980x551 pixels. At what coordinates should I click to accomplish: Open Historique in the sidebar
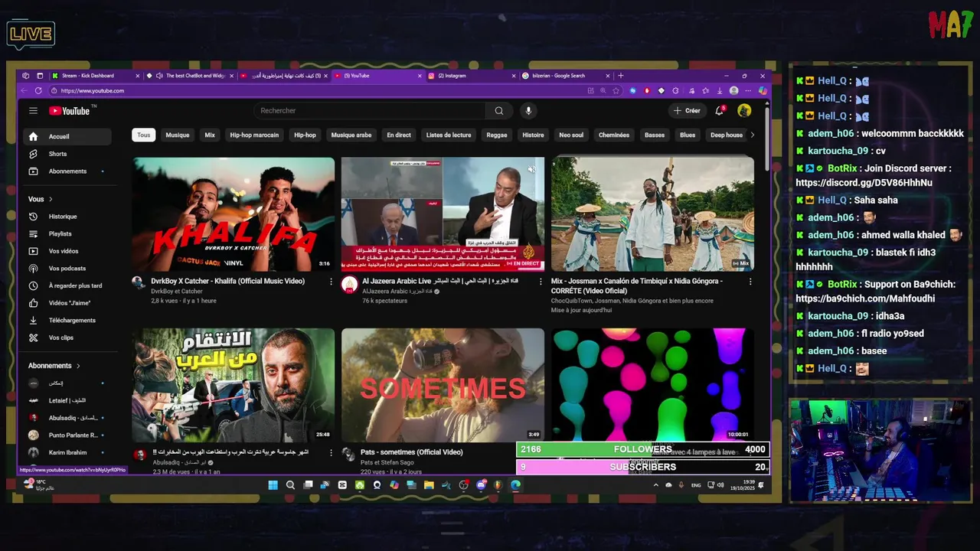tap(67, 217)
